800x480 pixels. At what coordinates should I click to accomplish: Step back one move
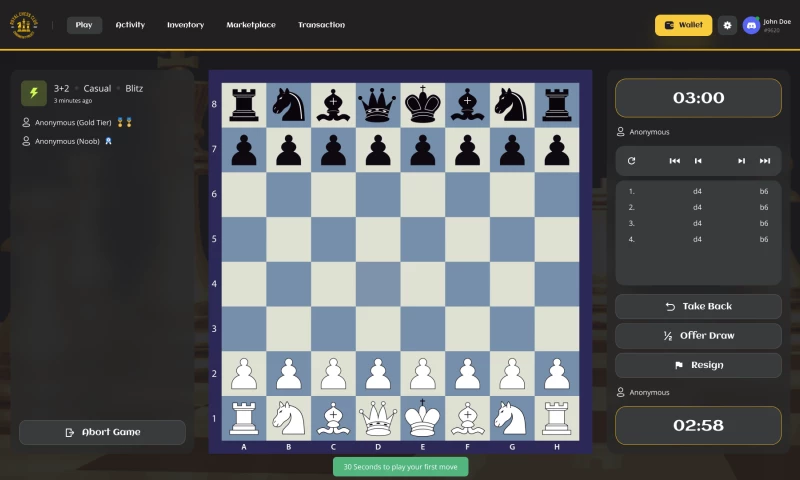tap(698, 161)
